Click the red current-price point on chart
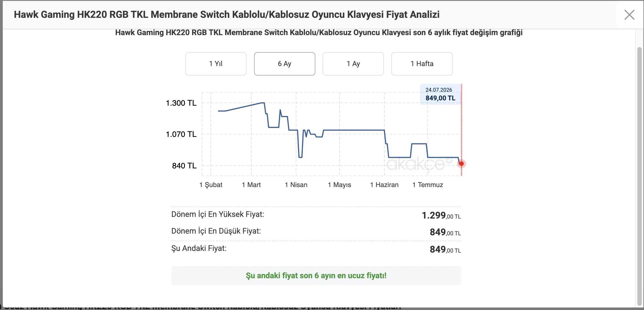The image size is (644, 310). pyautogui.click(x=461, y=164)
